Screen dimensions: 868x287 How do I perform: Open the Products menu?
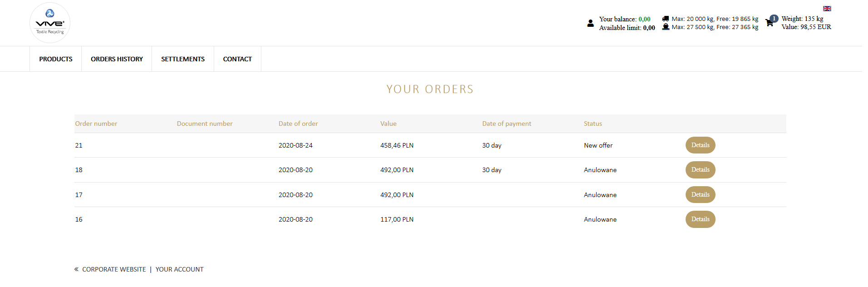(56, 59)
